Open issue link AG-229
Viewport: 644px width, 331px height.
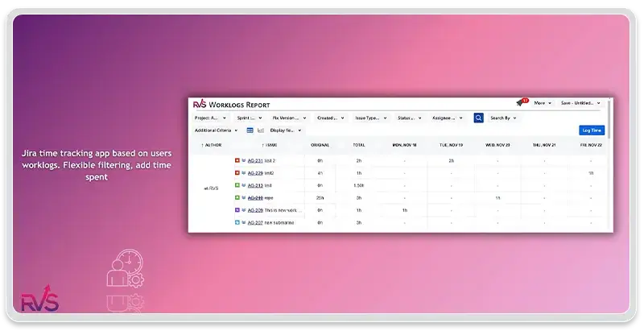(x=255, y=173)
